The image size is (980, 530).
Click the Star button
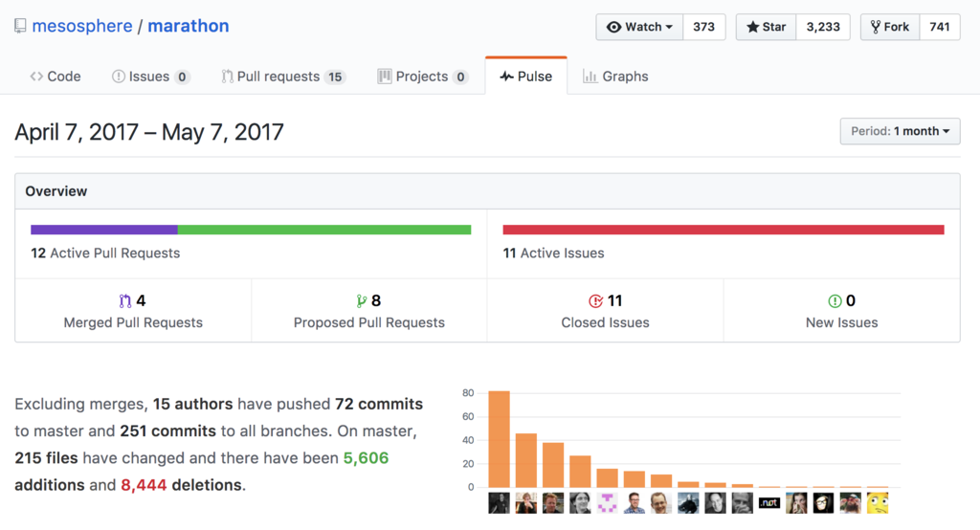[767, 27]
